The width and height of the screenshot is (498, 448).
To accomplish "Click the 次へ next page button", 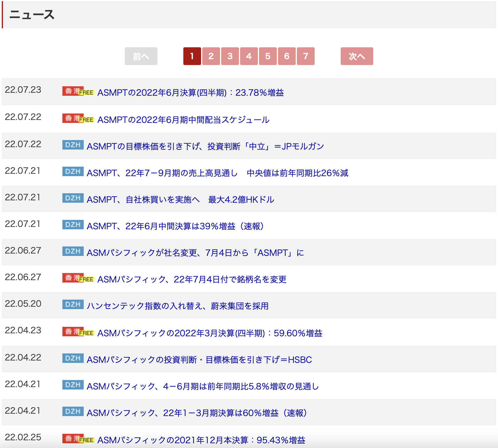I will (357, 56).
